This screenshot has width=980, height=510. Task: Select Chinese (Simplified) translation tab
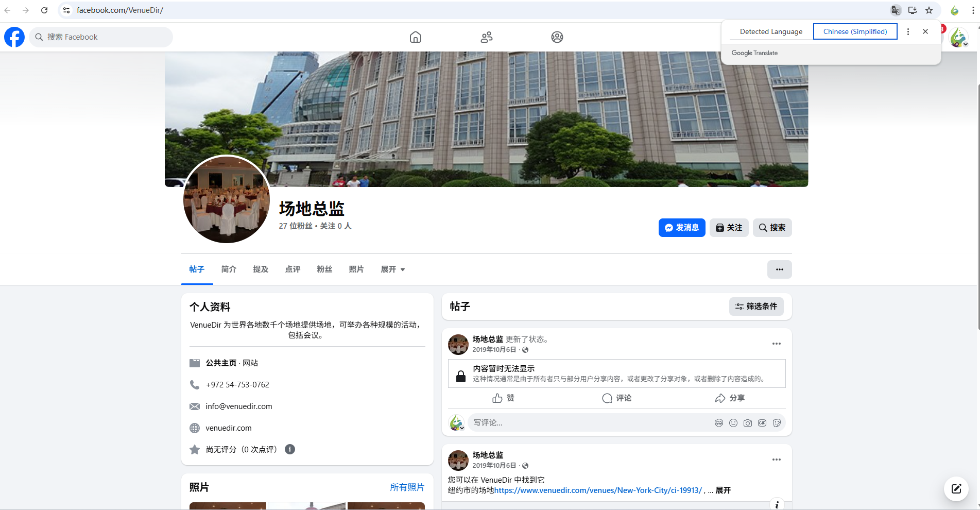tap(855, 31)
